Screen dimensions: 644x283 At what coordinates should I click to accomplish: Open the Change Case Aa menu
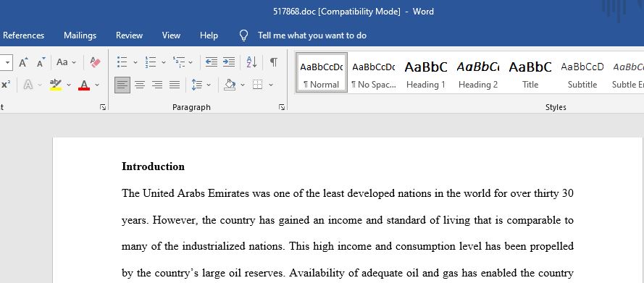[x=66, y=62]
